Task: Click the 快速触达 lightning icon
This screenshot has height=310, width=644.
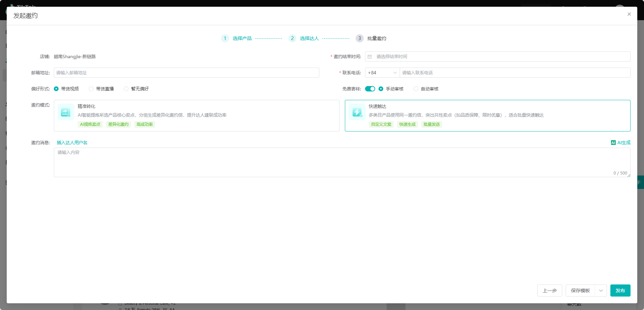Action: coord(357,112)
